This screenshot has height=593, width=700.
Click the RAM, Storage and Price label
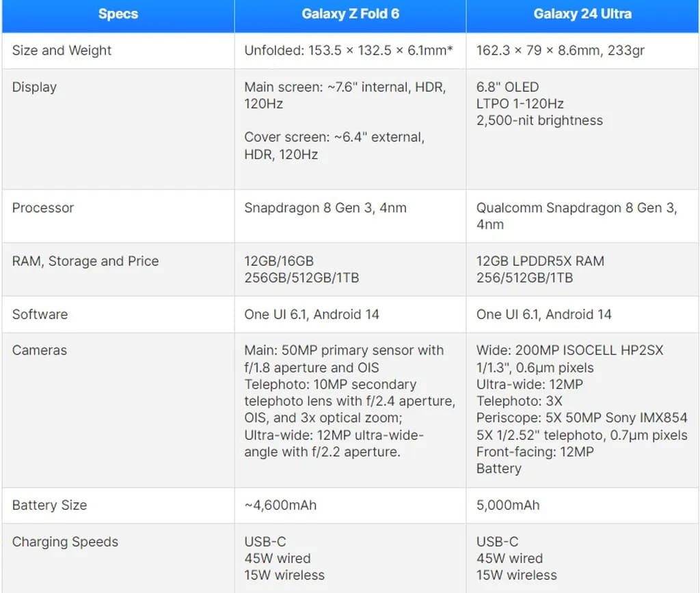pyautogui.click(x=85, y=261)
